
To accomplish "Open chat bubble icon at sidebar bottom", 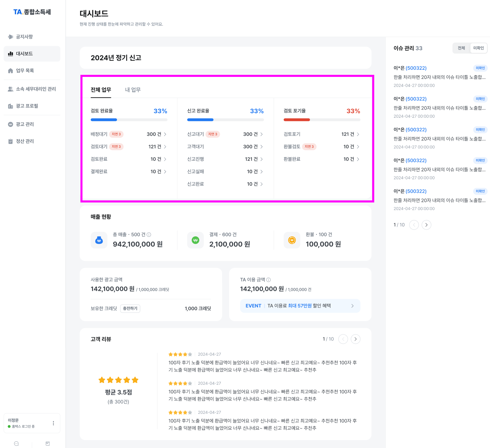I will click(x=16, y=443).
